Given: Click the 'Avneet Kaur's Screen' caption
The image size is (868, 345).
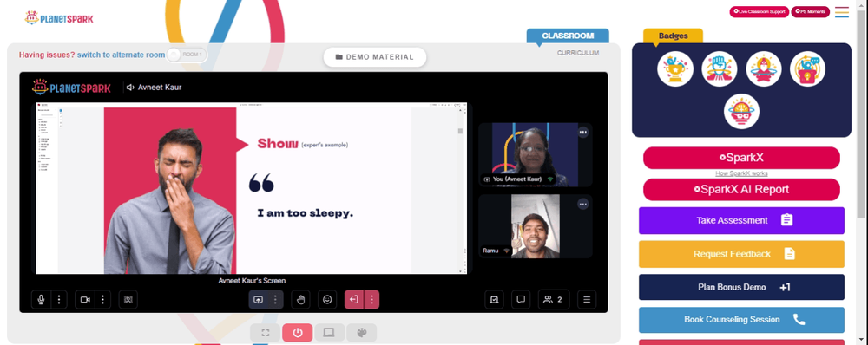Looking at the screenshot, I should tap(252, 281).
